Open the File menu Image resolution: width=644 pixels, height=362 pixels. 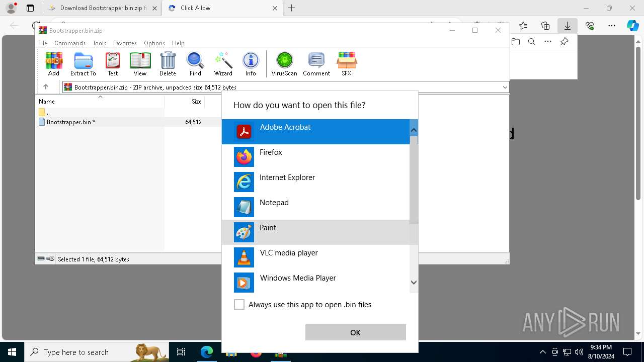click(x=43, y=43)
